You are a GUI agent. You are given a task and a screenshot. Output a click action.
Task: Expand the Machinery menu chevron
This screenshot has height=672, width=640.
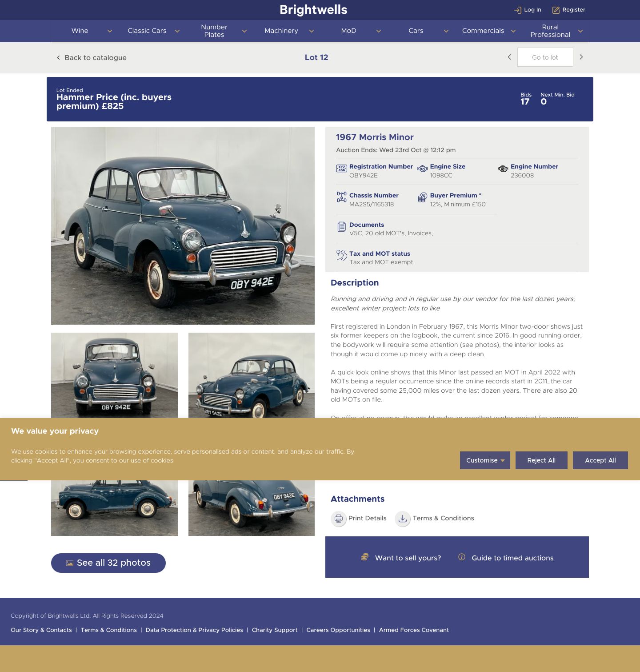(312, 31)
